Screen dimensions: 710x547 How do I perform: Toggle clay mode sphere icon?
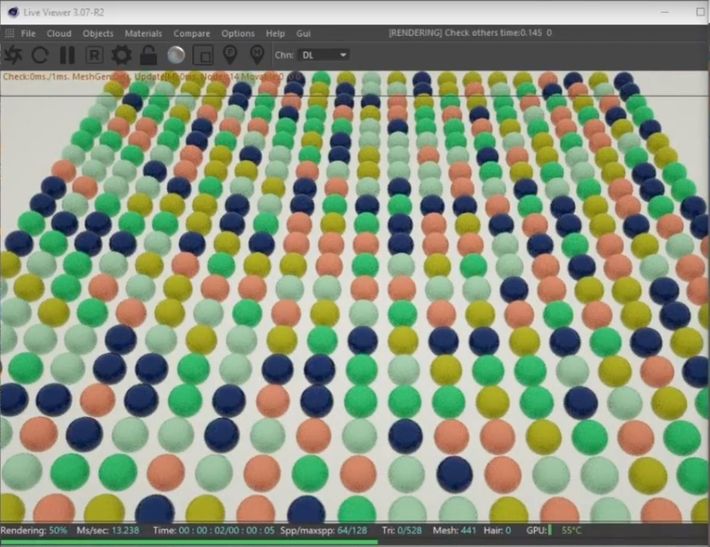click(x=176, y=55)
